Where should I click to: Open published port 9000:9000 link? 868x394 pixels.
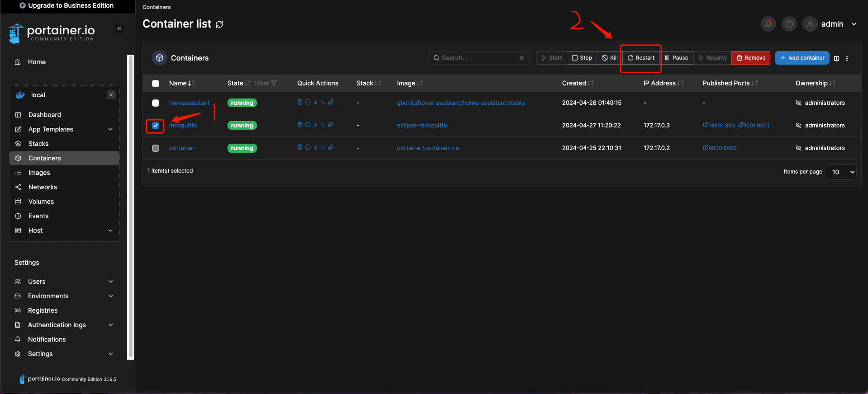point(720,148)
